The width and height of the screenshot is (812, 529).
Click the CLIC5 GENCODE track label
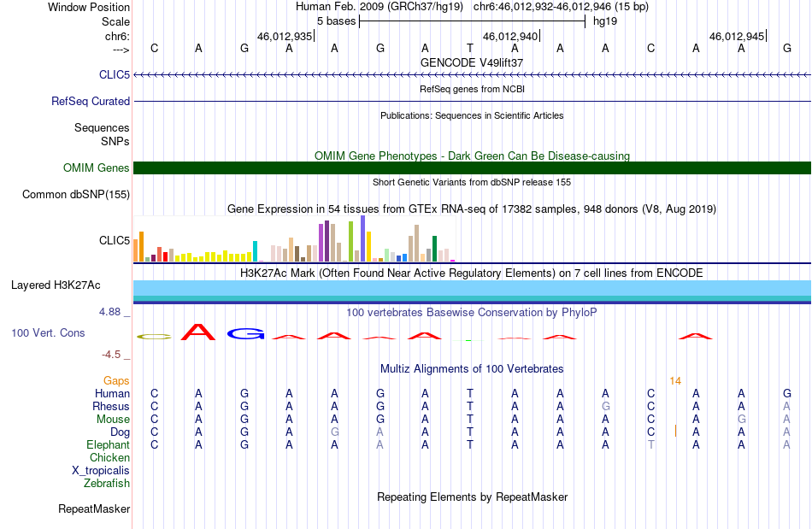[x=115, y=74]
